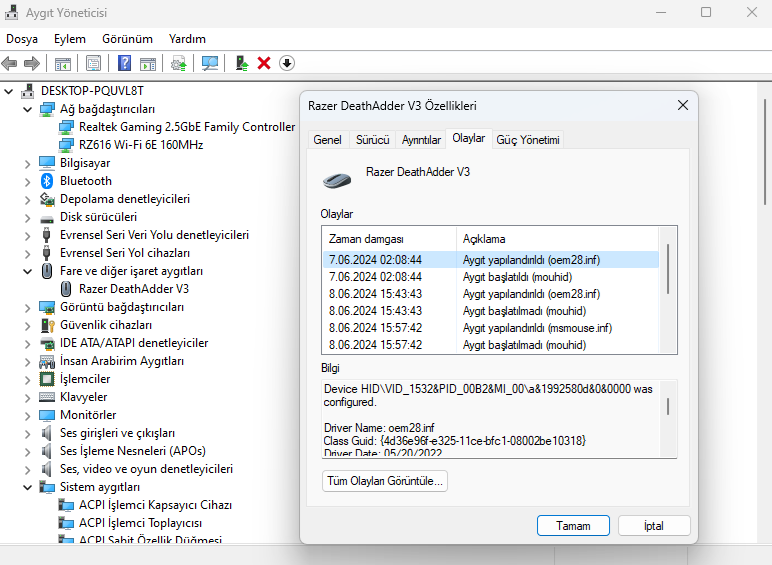The height and width of the screenshot is (565, 772).
Task: Expand the İnsan Arabirim Aygıtları category
Action: (x=28, y=362)
